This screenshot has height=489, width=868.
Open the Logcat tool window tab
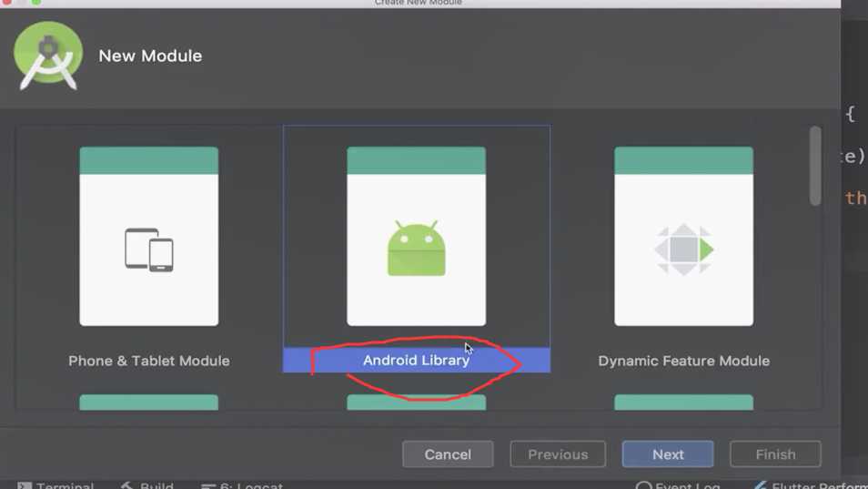point(242,485)
